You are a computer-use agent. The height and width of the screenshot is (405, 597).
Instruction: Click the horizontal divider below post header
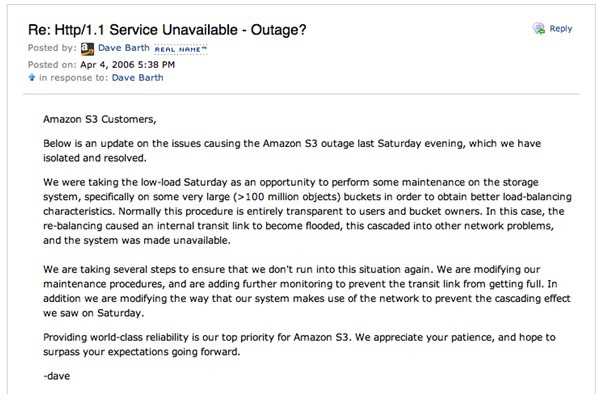[301, 94]
